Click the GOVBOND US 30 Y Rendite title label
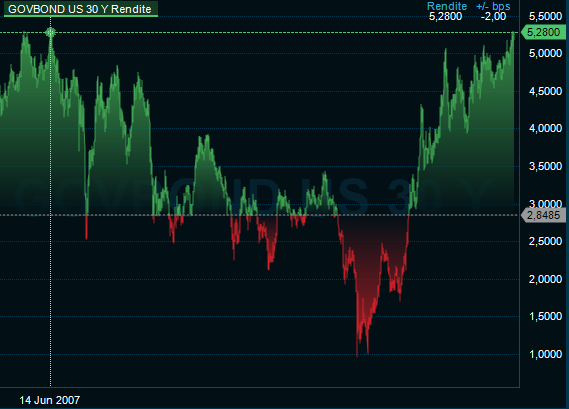The width and height of the screenshot is (569, 409). [x=79, y=9]
